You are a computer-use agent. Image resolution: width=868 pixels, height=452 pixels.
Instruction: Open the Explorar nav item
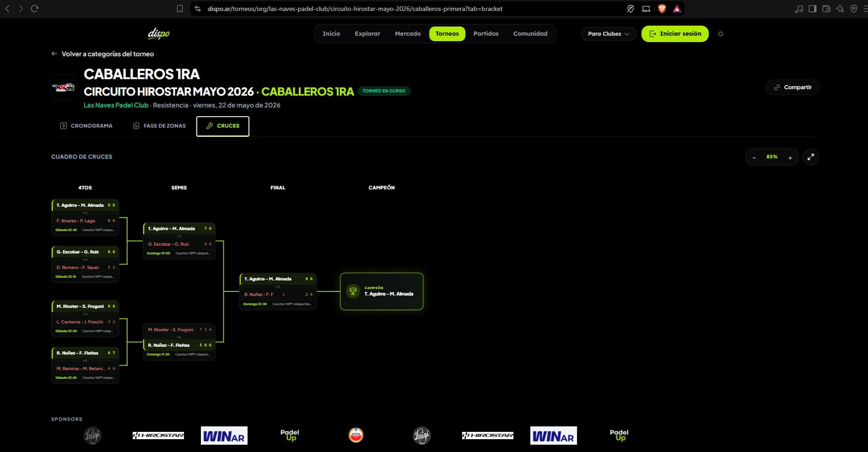point(367,34)
